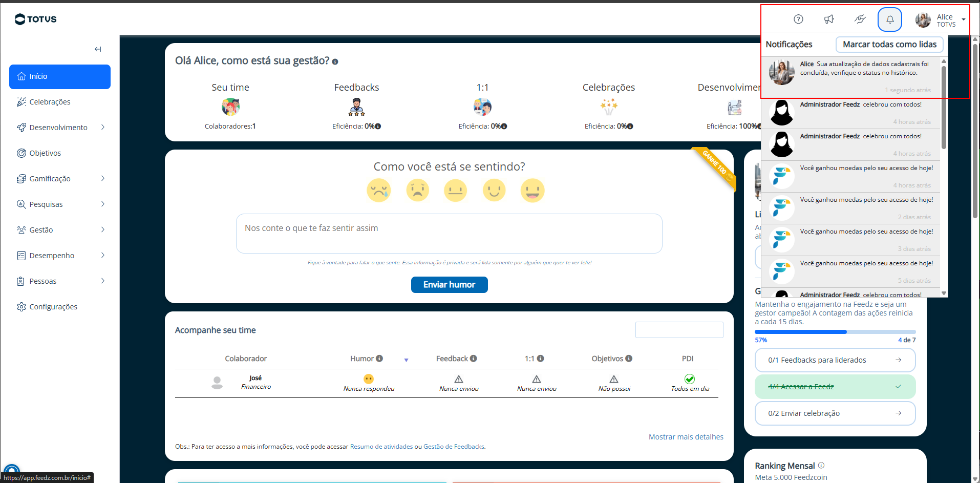
Task: Click info icon next to Feedbacks Eficiência
Action: 378,127
